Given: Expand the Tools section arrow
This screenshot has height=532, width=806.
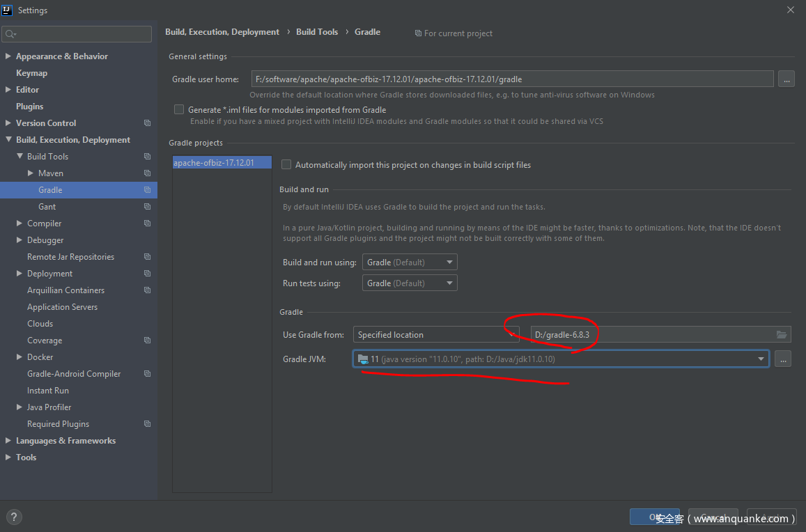Looking at the screenshot, I should pos(8,457).
